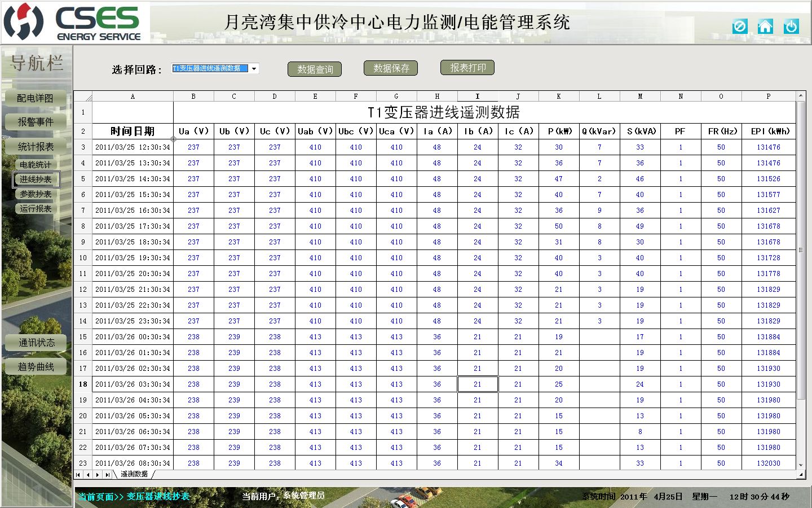Viewport: 812px width, 508px height.
Task: Jump to last sheet using navigation arrow
Action: coord(108,475)
